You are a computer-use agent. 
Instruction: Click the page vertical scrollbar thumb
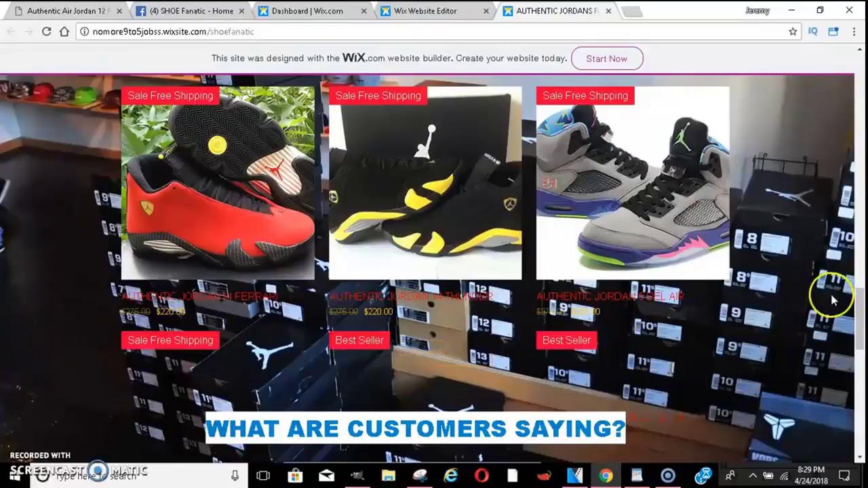click(861, 317)
